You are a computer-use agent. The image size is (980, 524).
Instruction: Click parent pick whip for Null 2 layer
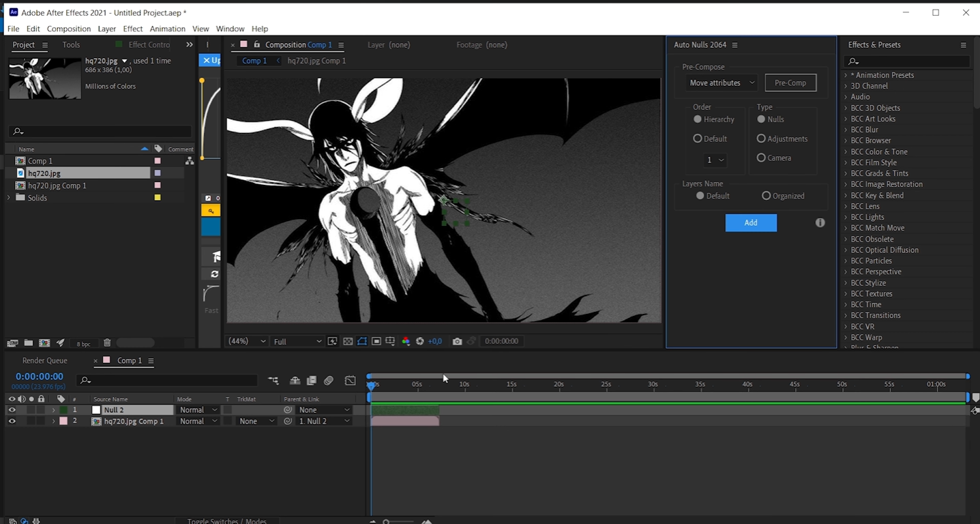288,410
